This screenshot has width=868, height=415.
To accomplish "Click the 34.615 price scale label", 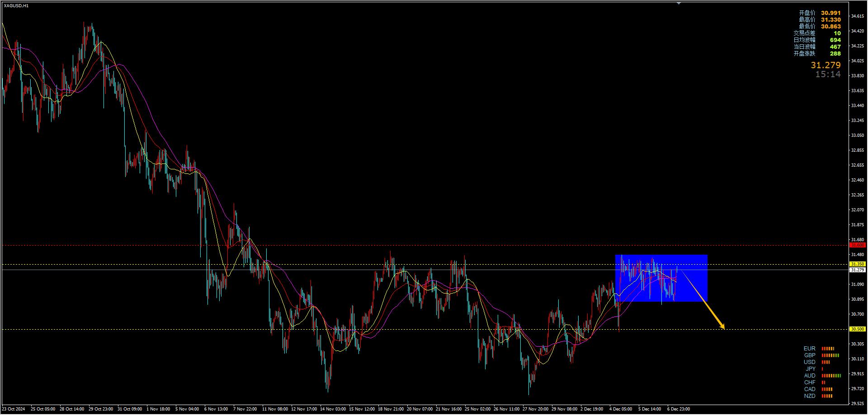I will coord(857,16).
